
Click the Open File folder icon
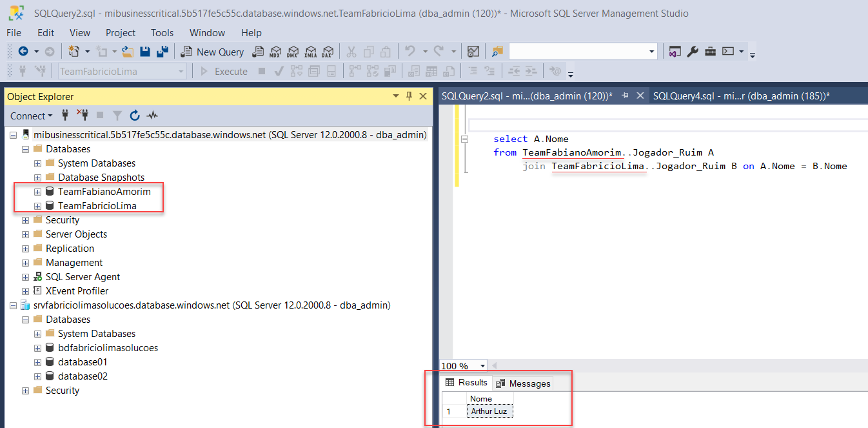(128, 52)
